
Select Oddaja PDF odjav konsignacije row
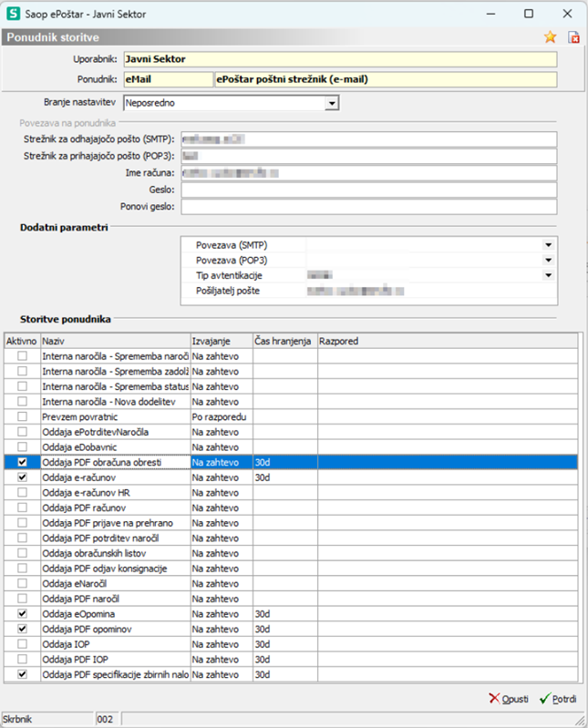tap(291, 569)
